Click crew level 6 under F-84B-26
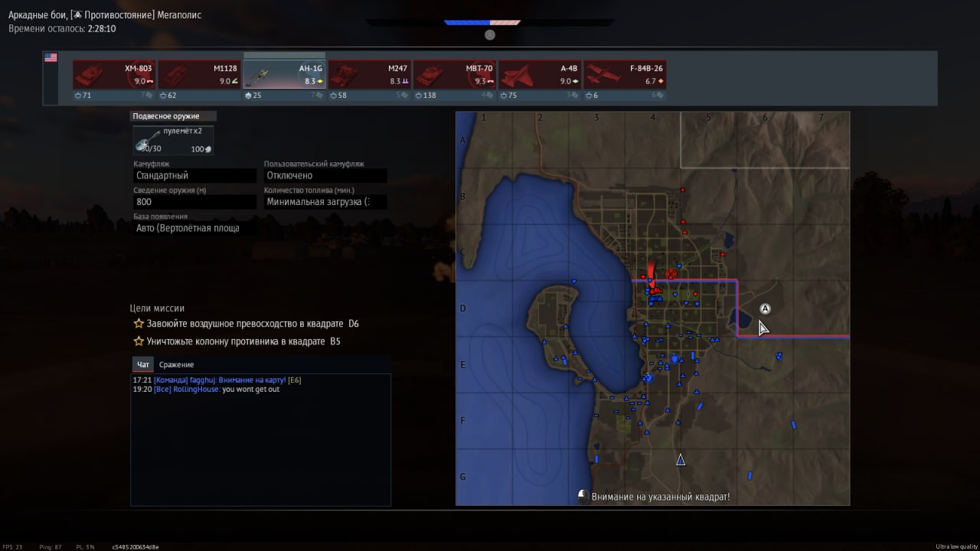980x551 pixels. pyautogui.click(x=592, y=96)
